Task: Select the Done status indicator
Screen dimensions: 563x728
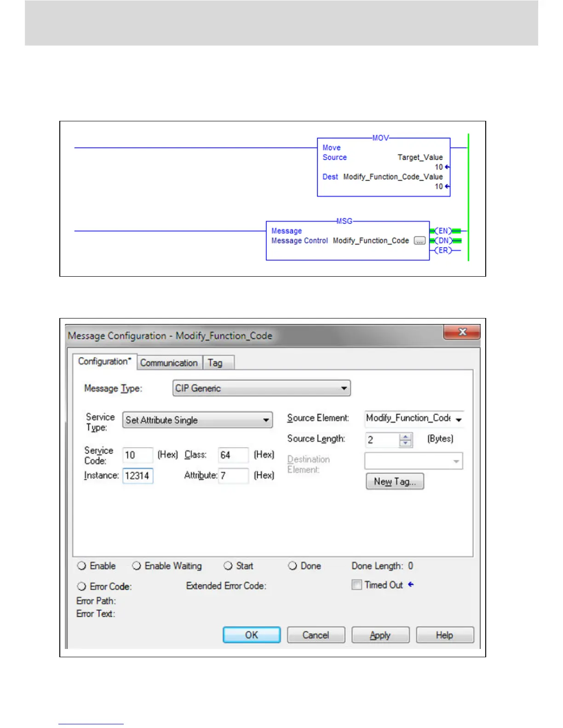Action: (293, 566)
